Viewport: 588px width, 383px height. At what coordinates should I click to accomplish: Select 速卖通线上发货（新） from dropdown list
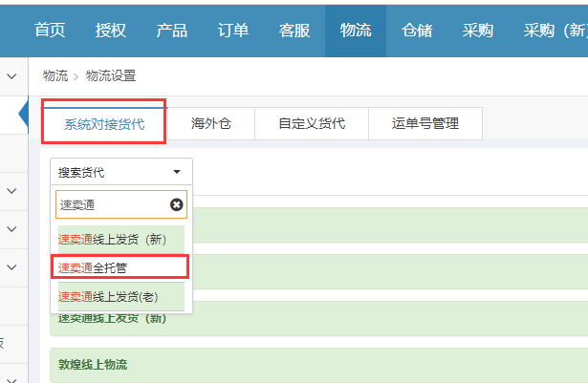coord(121,239)
